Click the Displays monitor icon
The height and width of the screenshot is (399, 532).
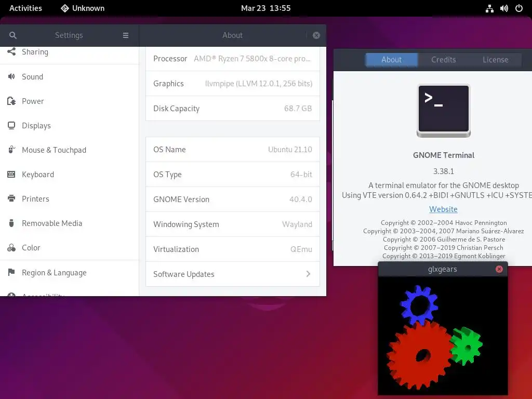tap(11, 126)
